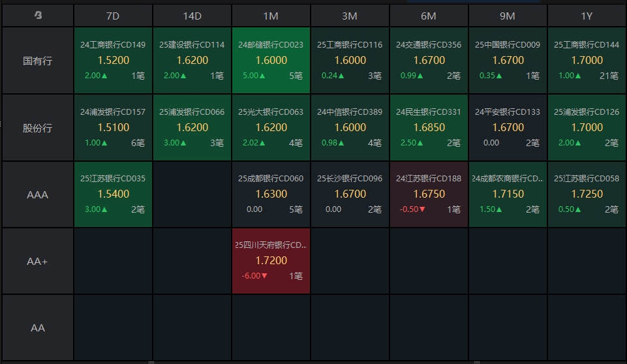
Task: Click the AAA rating row label
Action: pos(38,195)
